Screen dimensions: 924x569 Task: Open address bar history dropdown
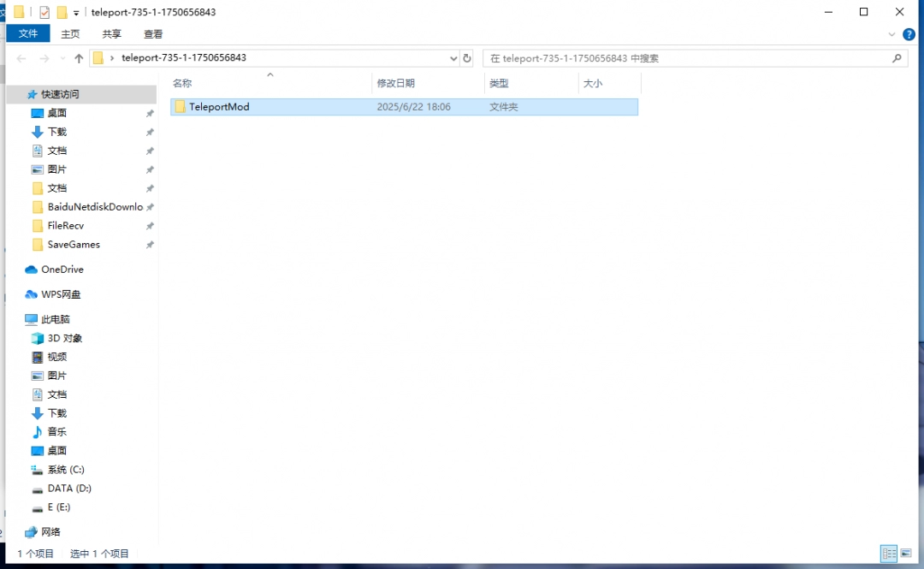[x=453, y=58]
